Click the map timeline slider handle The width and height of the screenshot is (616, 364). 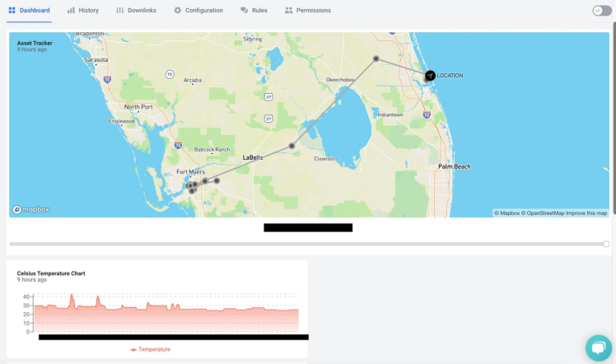point(606,244)
